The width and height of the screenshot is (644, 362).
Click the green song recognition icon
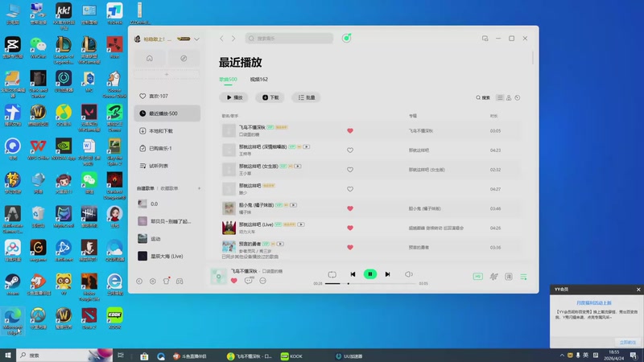[347, 38]
